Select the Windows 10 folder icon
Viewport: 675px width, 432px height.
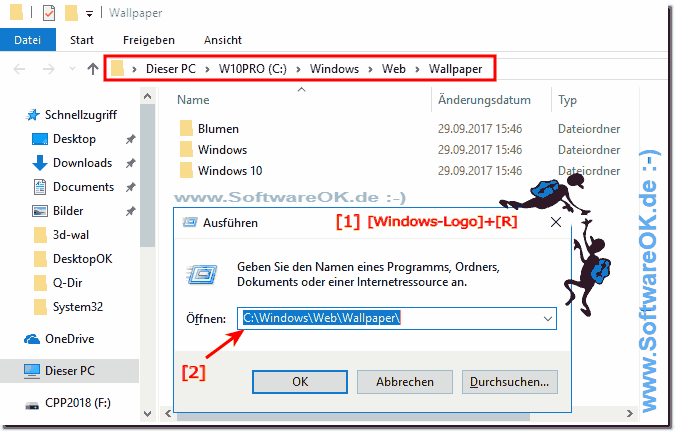click(x=186, y=170)
